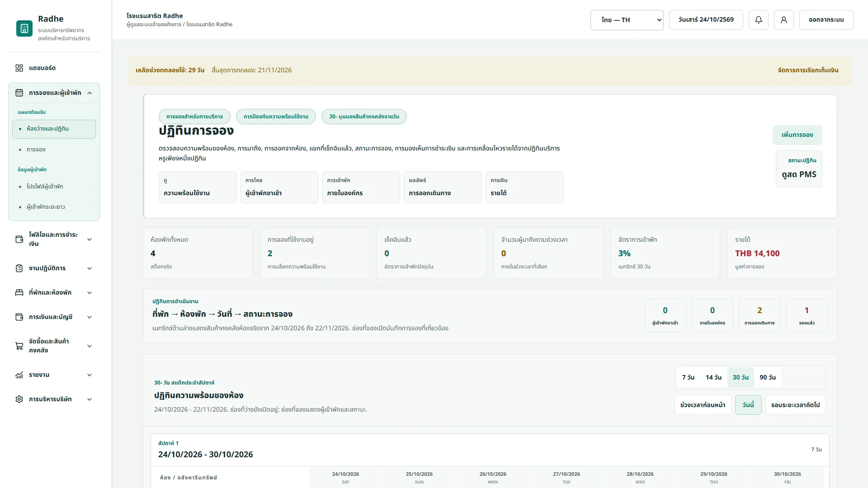The height and width of the screenshot is (488, 868).
Task: Open ผู้เข้าพักระยะยาว sidebar item
Action: pyautogui.click(x=54, y=207)
